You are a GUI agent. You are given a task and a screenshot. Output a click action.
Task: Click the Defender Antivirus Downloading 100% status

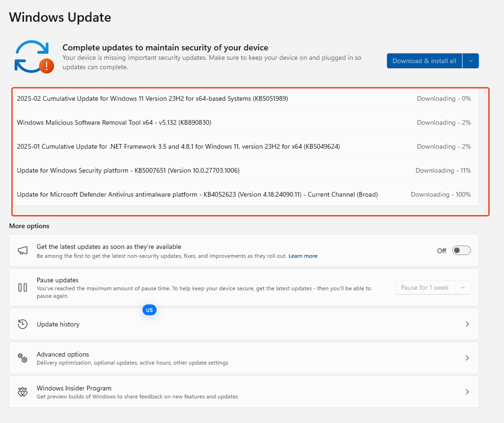pyautogui.click(x=440, y=194)
